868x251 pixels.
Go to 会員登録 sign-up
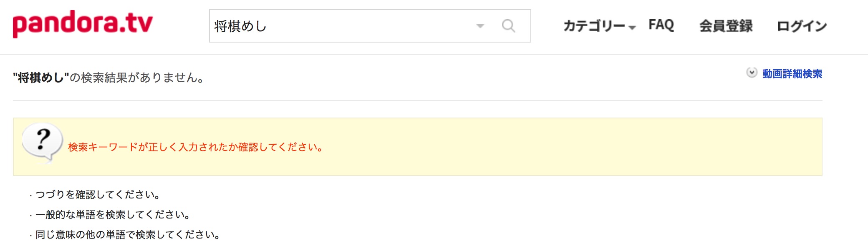coord(726,26)
